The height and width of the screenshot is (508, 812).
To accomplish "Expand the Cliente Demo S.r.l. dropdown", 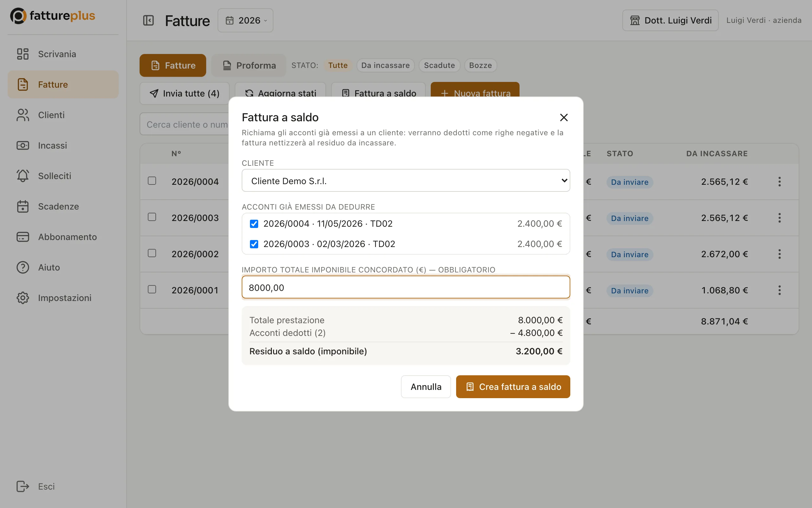I will tap(406, 181).
